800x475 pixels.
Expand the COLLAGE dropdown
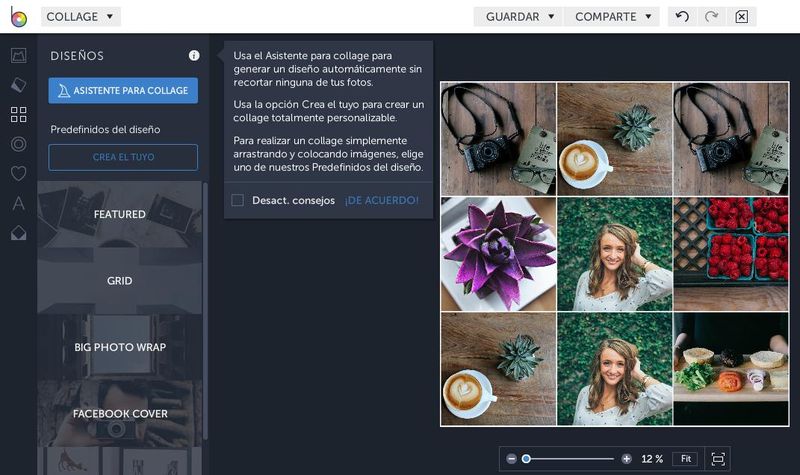point(81,17)
